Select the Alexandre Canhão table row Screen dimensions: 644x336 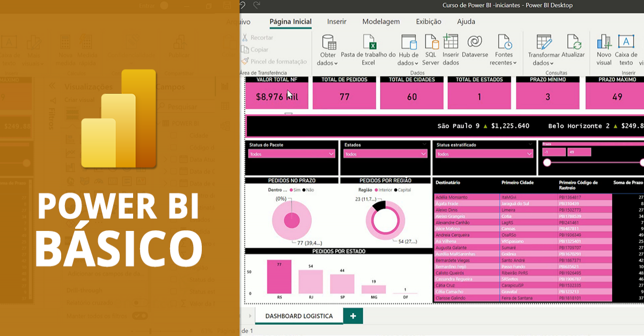[x=539, y=222]
